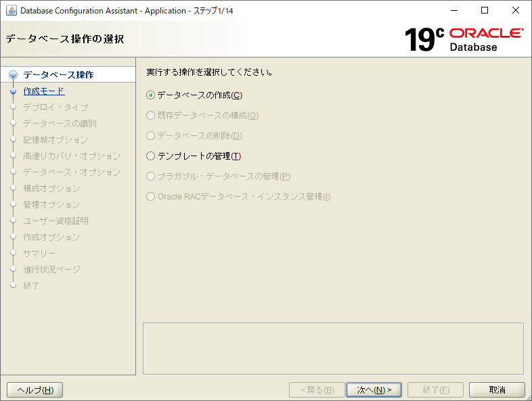Click the 構成オプション step
The image size is (532, 401).
click(x=51, y=189)
